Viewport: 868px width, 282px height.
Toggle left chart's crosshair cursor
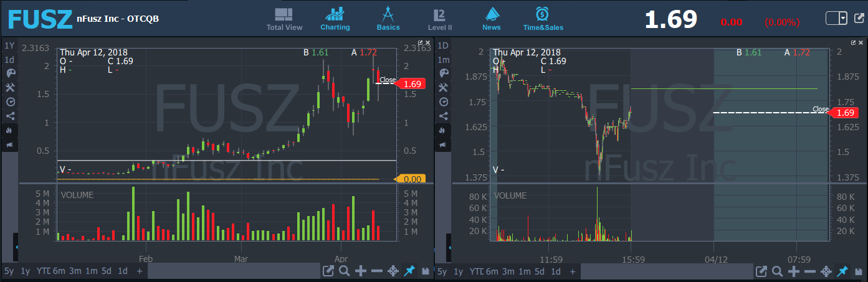coord(393,271)
